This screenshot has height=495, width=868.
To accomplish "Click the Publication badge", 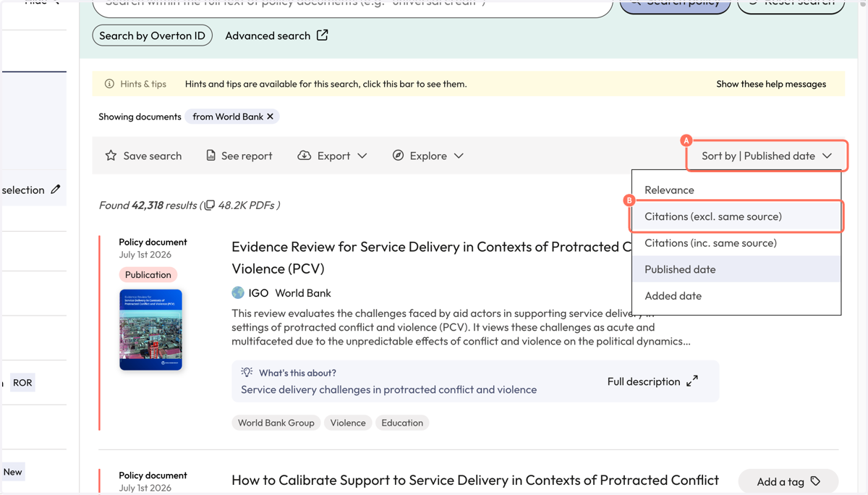I will [x=148, y=275].
